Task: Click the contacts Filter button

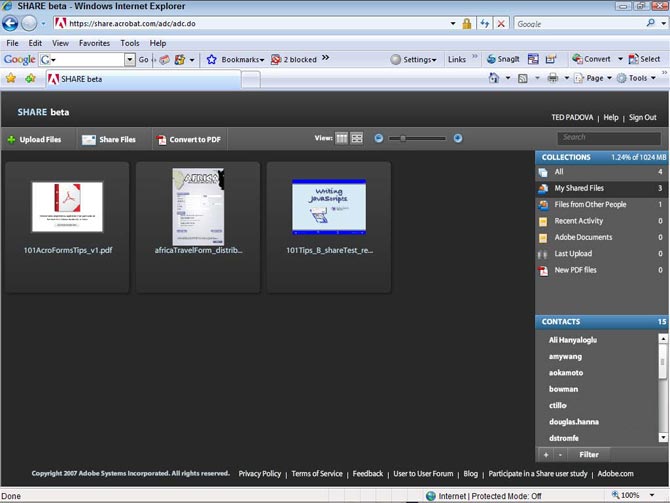Action: (589, 454)
